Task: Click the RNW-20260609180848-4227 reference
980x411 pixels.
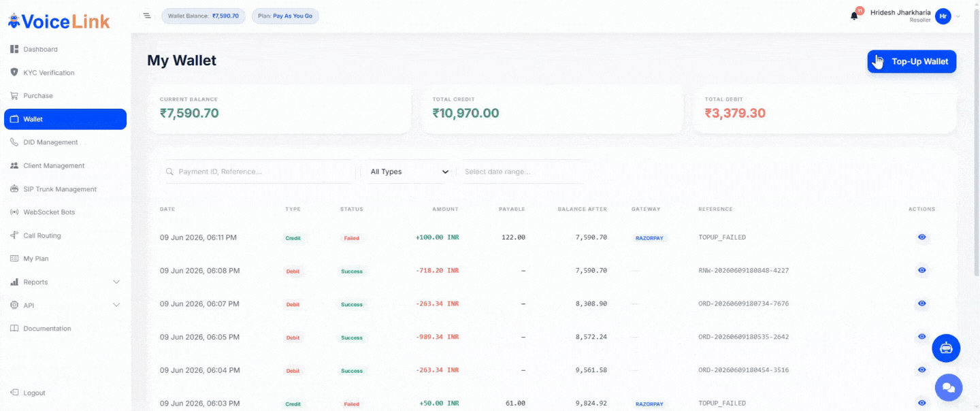Action: pos(744,271)
